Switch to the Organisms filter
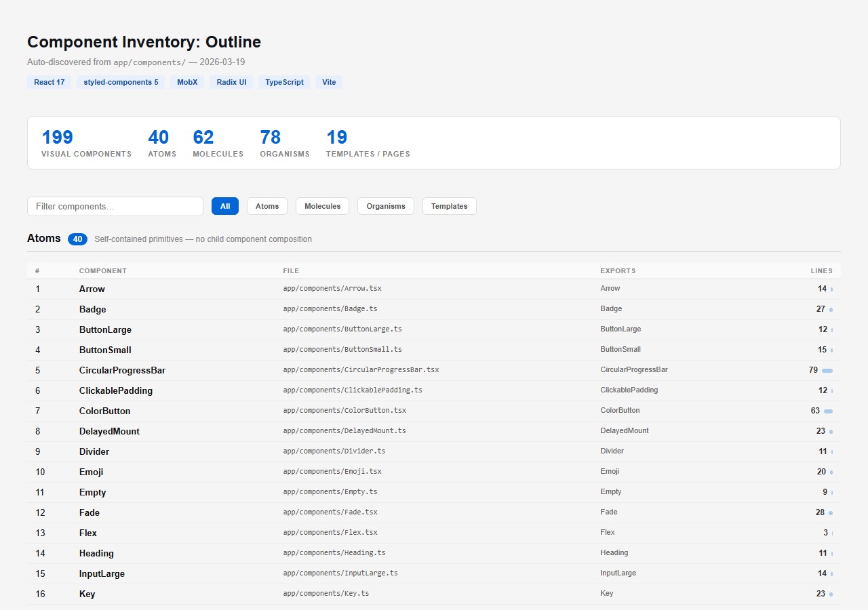Screen dimensions: 868x610 386,206
